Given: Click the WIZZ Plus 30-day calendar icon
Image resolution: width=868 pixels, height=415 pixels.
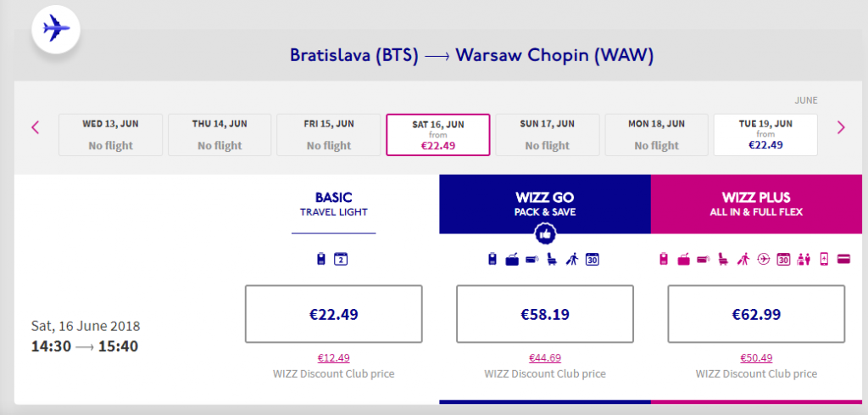Looking at the screenshot, I should tap(783, 259).
